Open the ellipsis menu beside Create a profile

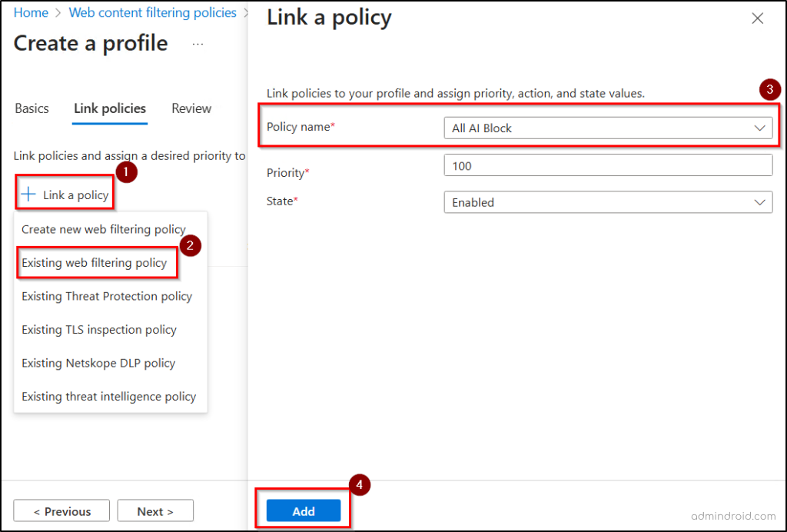198,45
